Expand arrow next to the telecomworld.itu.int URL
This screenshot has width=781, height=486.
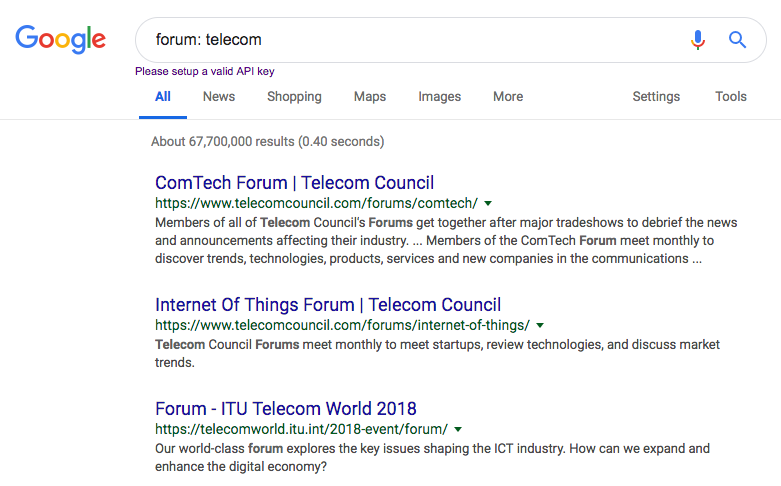[x=458, y=429]
